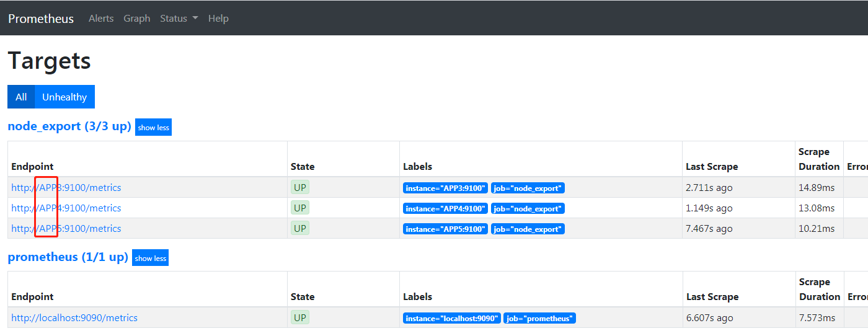This screenshot has height=336, width=868.
Task: Click the instance="APP3:9100" label badge
Action: (x=445, y=188)
